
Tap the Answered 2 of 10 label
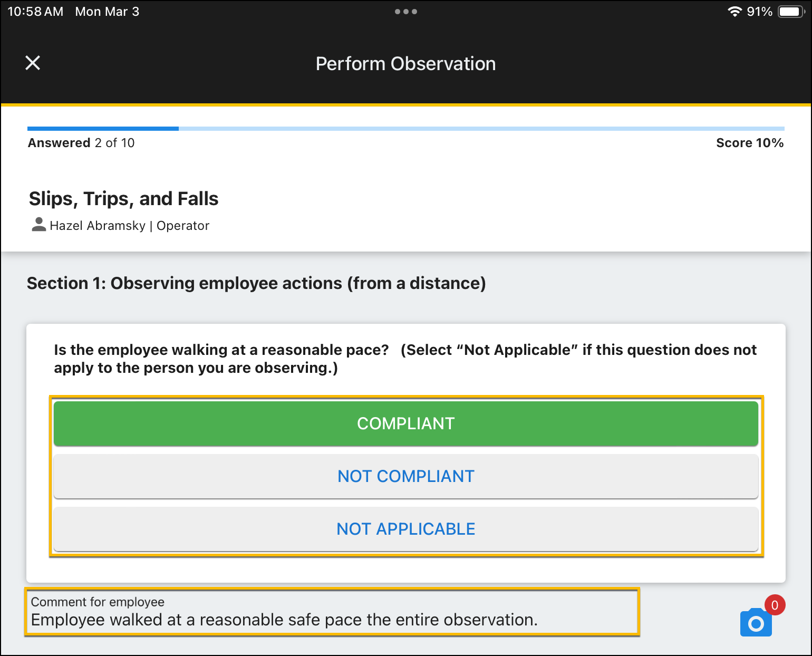click(x=81, y=143)
